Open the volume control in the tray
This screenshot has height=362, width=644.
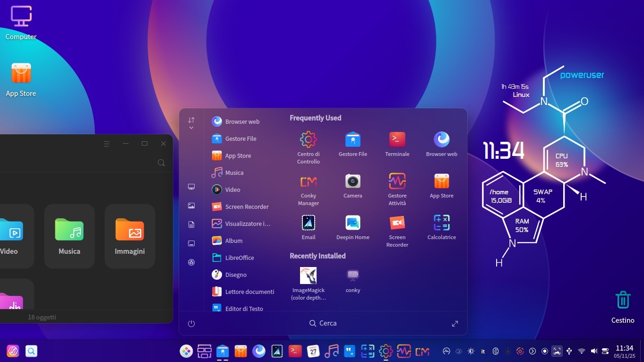[x=594, y=351]
